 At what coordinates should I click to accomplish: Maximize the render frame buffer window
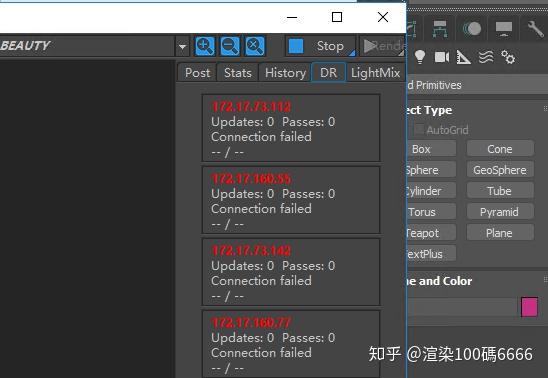(x=337, y=17)
